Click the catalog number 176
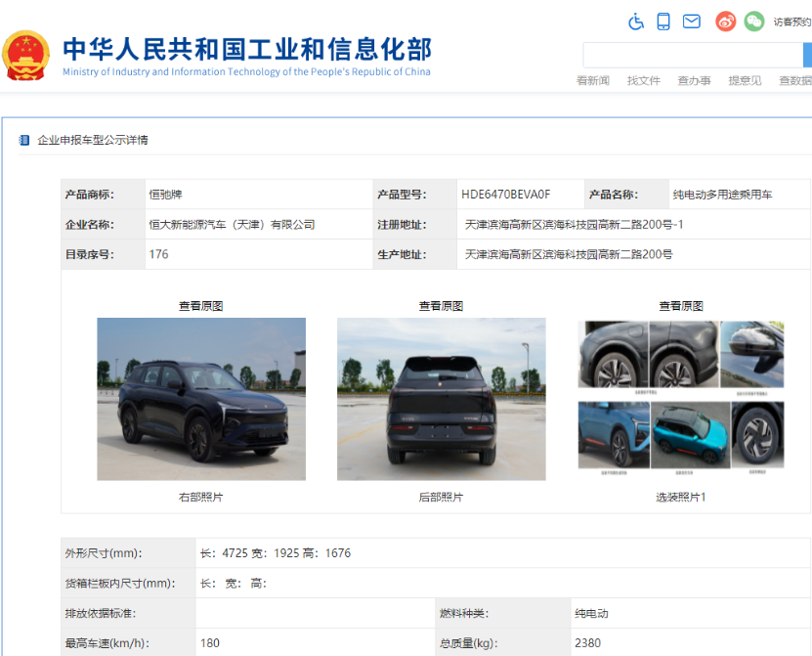Screen dimensions: 812x656 [x=158, y=254]
